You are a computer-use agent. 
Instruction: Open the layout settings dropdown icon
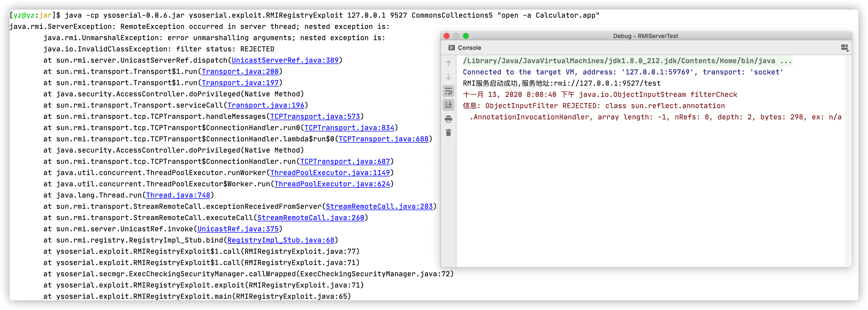click(844, 48)
